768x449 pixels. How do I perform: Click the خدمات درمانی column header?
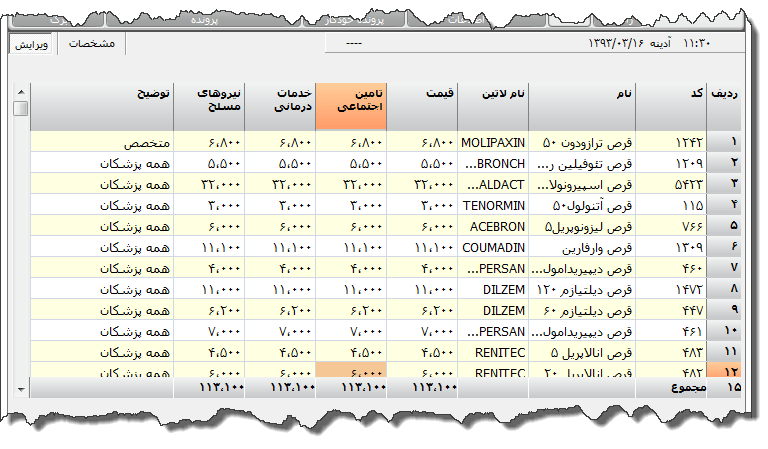point(280,106)
